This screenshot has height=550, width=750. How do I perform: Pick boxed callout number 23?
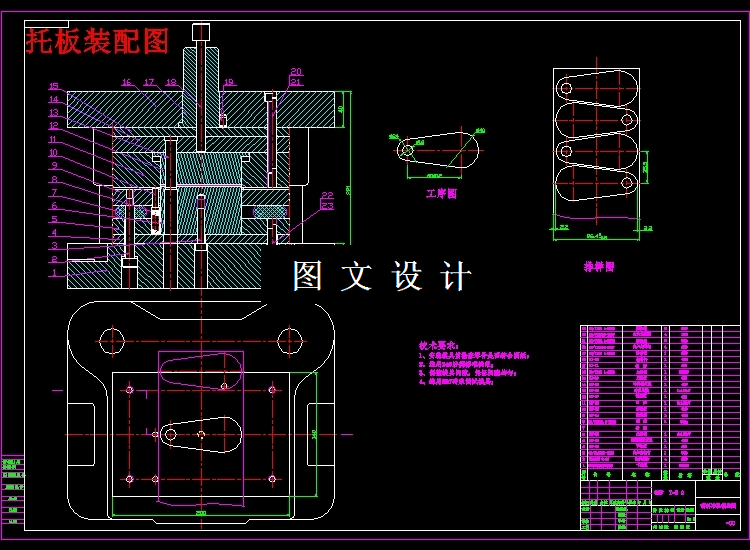click(x=327, y=206)
